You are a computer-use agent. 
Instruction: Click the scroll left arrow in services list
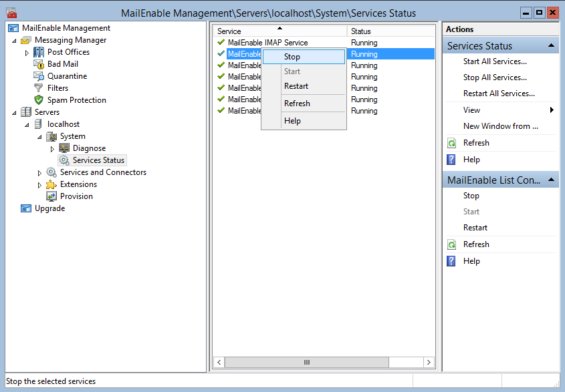[x=219, y=362]
